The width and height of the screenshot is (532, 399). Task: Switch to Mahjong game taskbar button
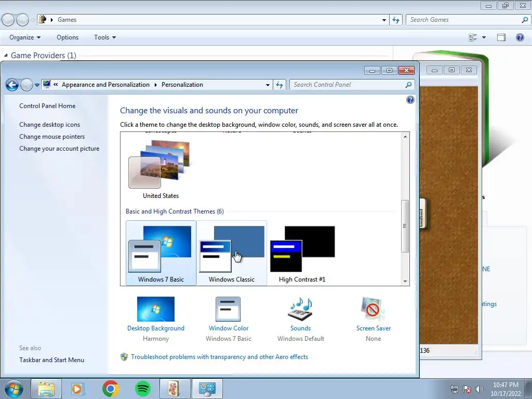click(x=175, y=389)
